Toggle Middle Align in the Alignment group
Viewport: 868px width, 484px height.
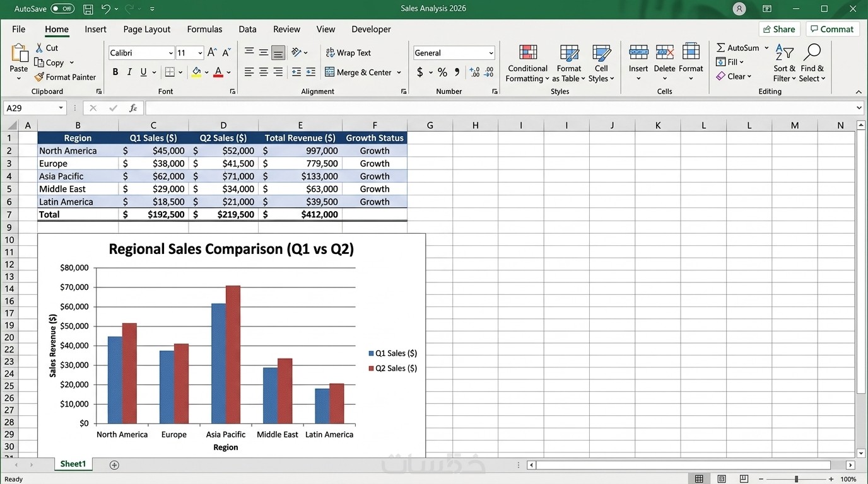[x=264, y=53]
